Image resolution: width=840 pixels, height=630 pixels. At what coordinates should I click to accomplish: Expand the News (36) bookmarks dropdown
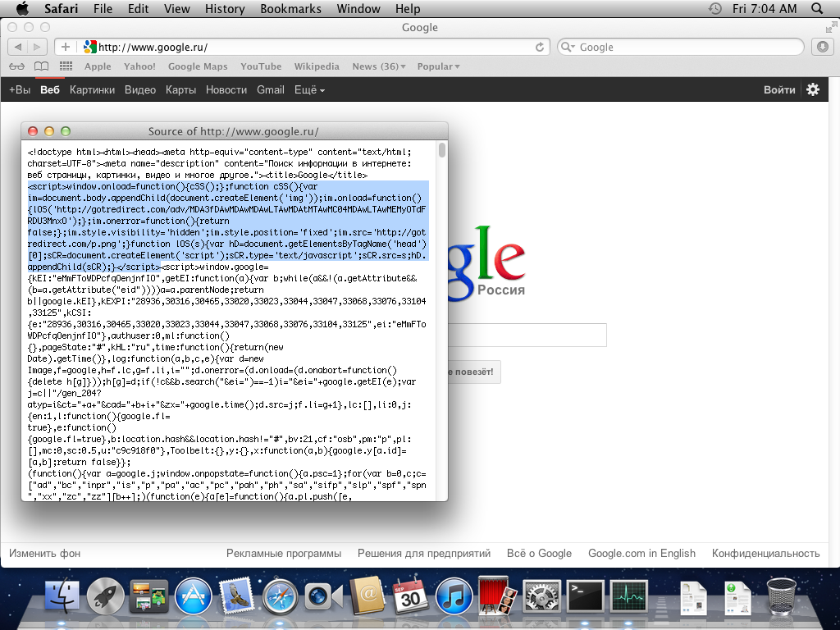point(379,66)
